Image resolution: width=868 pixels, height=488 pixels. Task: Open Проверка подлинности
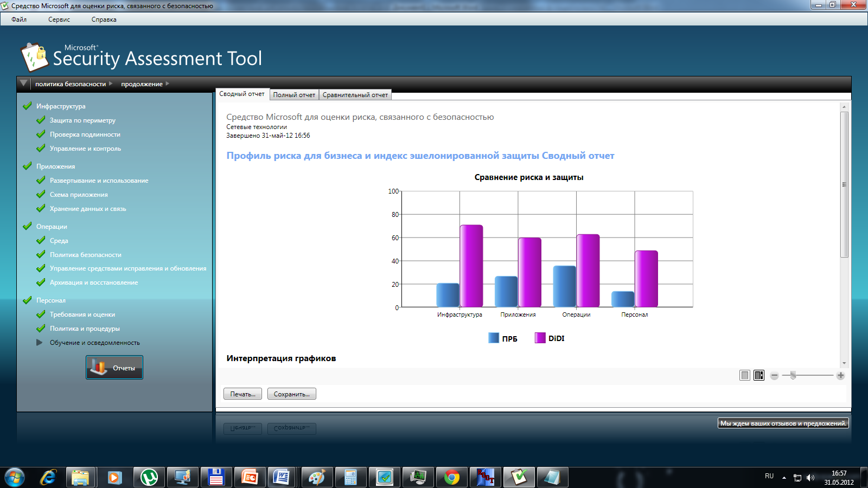click(x=85, y=134)
